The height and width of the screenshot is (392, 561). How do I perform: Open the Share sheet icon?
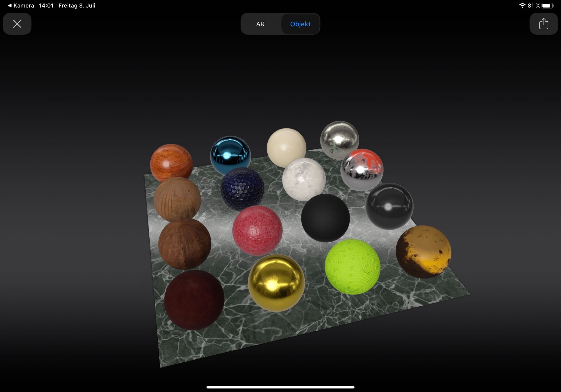(543, 24)
